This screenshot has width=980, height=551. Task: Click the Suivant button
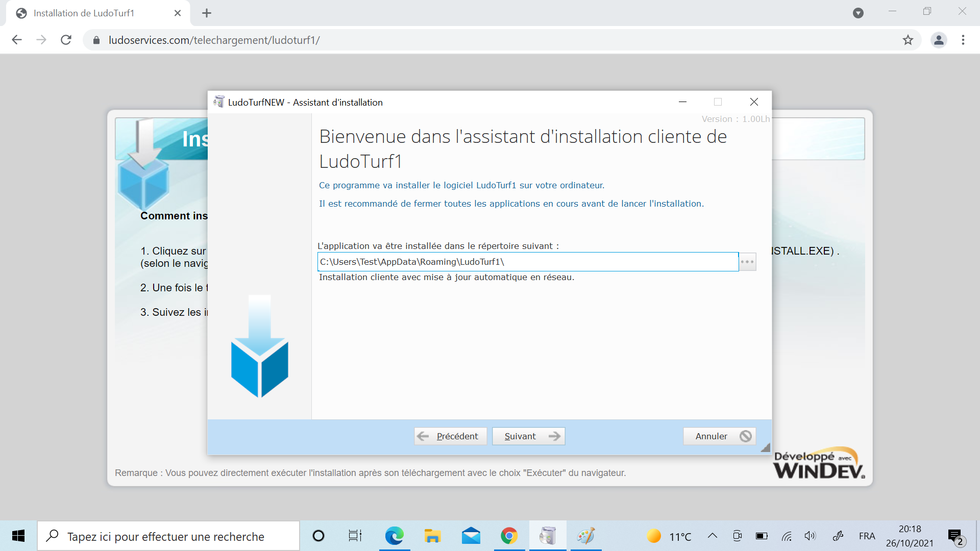coord(528,436)
